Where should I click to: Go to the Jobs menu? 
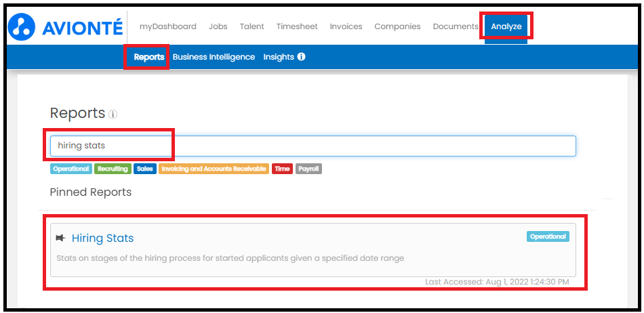[218, 26]
